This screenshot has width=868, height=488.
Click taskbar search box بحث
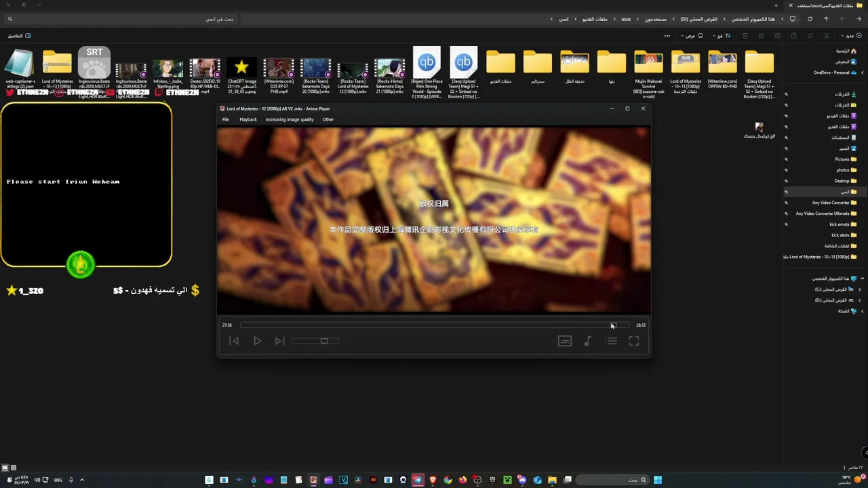pyautogui.click(x=611, y=480)
